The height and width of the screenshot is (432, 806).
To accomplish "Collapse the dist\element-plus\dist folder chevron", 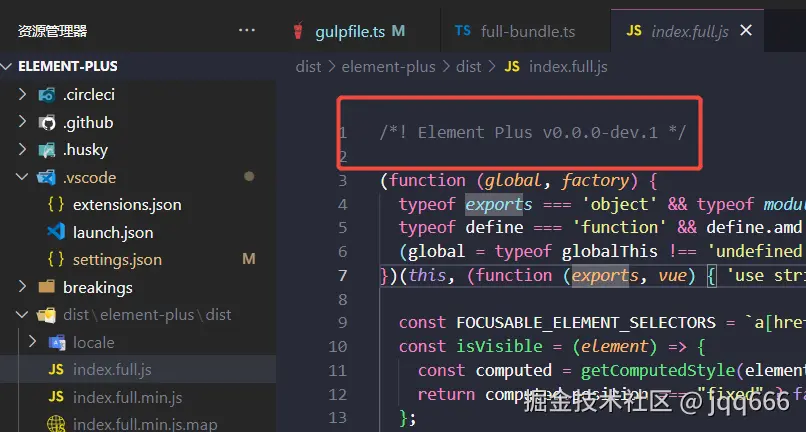I will tap(22, 314).
